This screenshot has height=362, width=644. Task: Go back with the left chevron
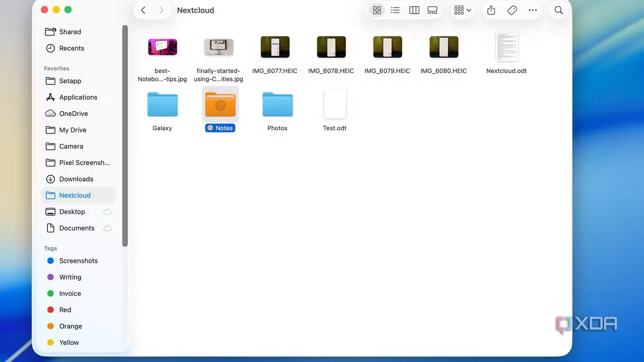click(x=143, y=10)
